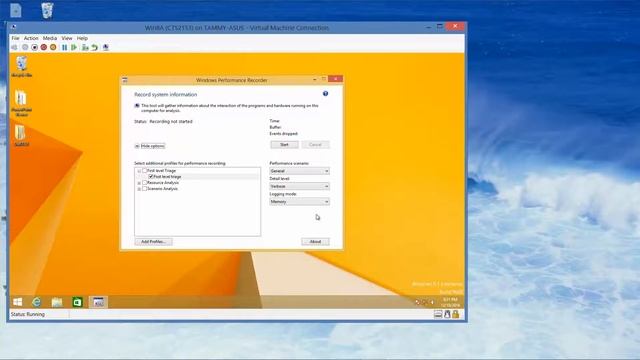Click the keyboard icon in VM status bar
This screenshot has height=360, width=640.
click(438, 314)
